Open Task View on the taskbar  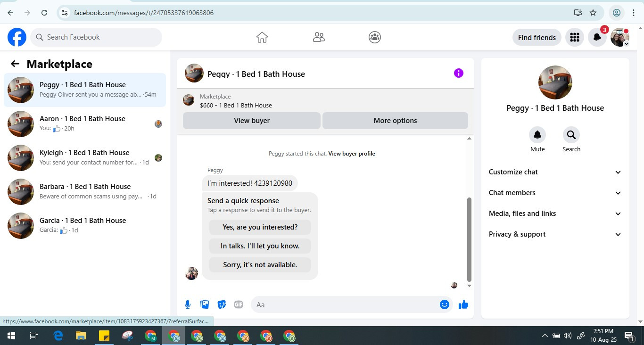tap(34, 336)
